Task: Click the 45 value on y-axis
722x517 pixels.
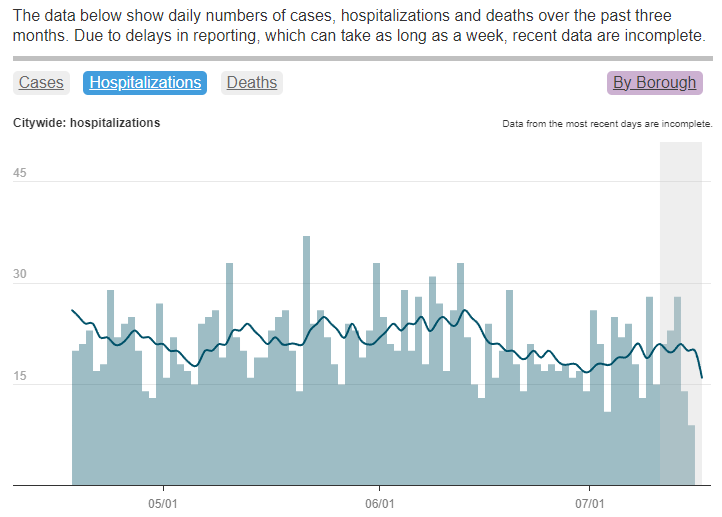Action: pos(20,174)
